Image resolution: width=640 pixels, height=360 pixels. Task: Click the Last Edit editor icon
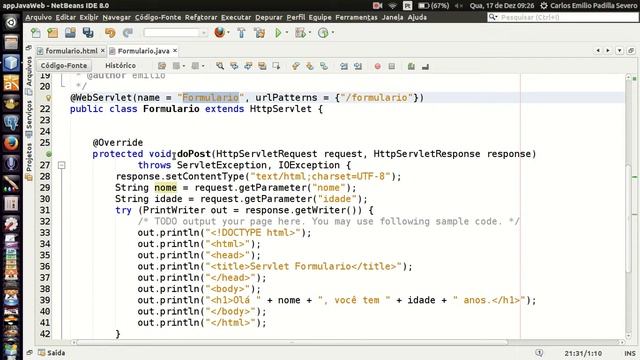coord(162,66)
